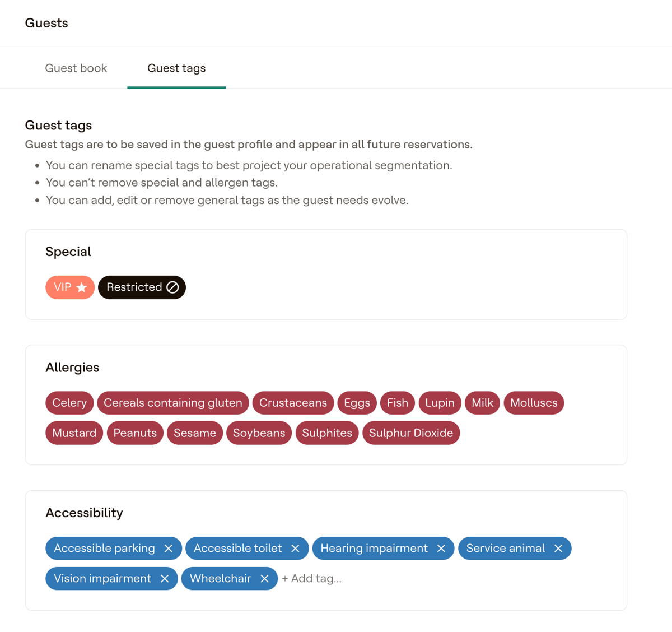Image resolution: width=672 pixels, height=632 pixels.
Task: Click the Celery allergy tag
Action: [69, 402]
